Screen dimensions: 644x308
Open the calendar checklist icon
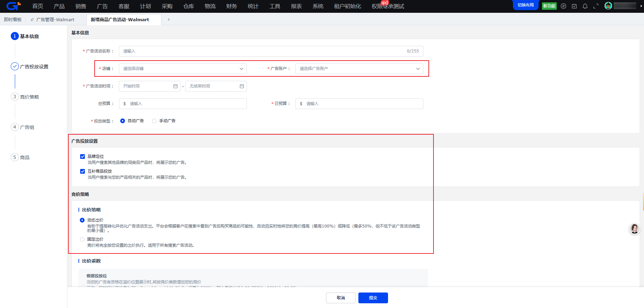[574, 6]
